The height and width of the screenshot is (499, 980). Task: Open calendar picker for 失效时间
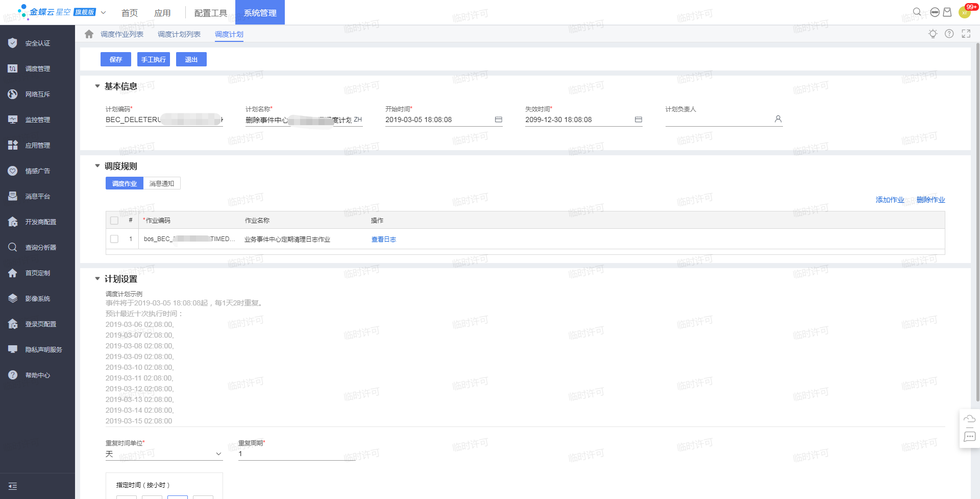tap(639, 120)
